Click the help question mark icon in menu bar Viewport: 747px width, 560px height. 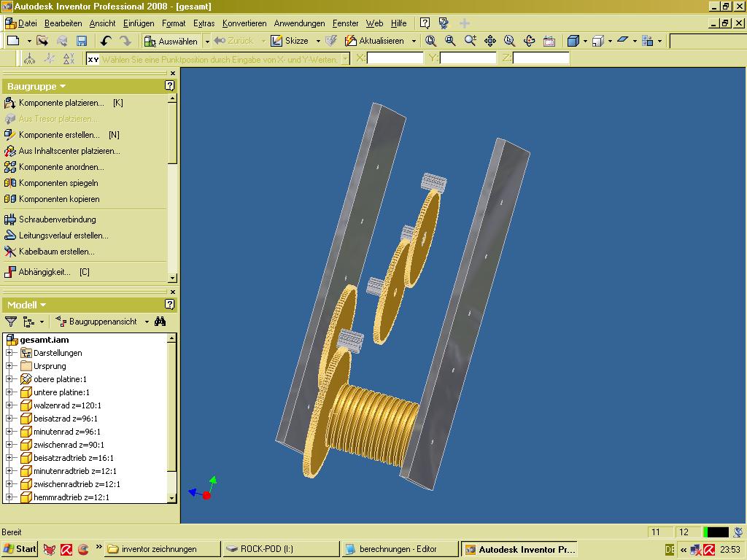pos(425,23)
